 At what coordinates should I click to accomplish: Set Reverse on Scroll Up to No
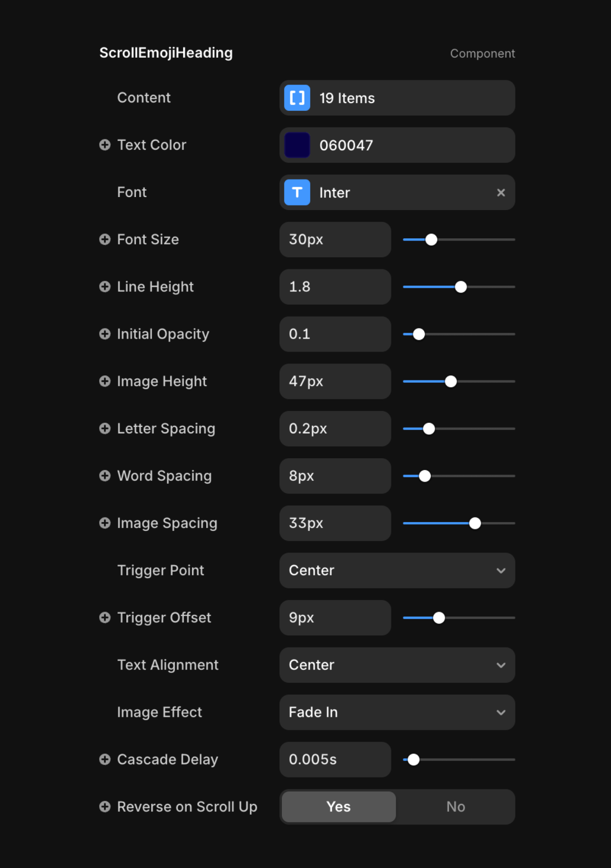(x=456, y=807)
